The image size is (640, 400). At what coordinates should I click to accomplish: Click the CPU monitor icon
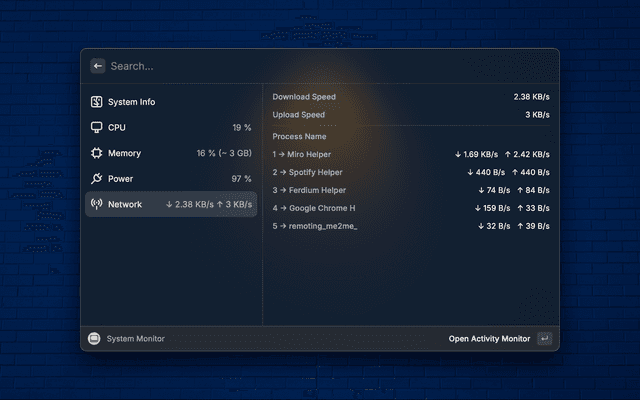click(x=97, y=128)
